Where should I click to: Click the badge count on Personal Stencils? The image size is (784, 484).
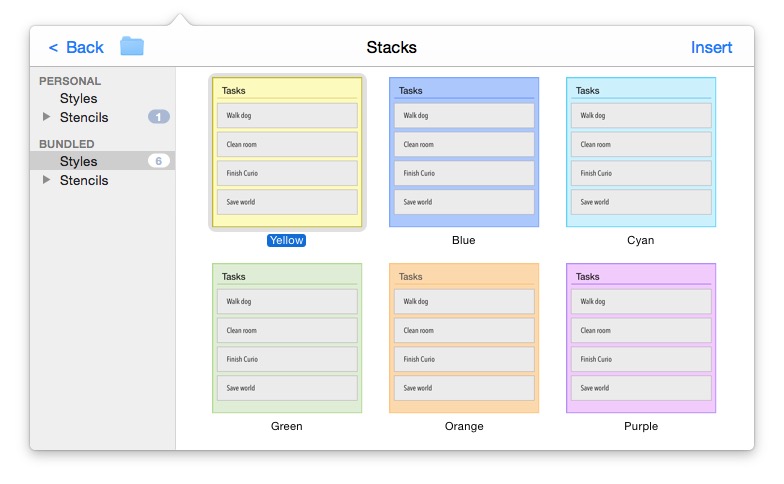[158, 117]
